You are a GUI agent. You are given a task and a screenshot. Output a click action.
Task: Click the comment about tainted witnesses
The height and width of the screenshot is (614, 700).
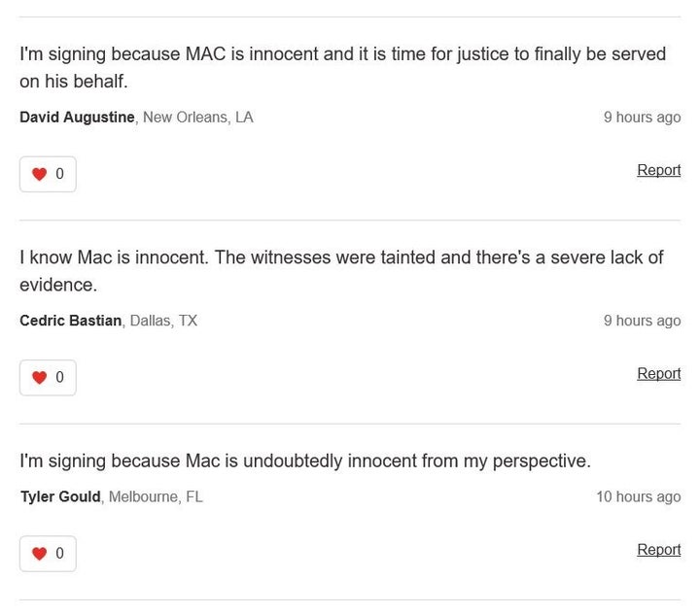341,270
